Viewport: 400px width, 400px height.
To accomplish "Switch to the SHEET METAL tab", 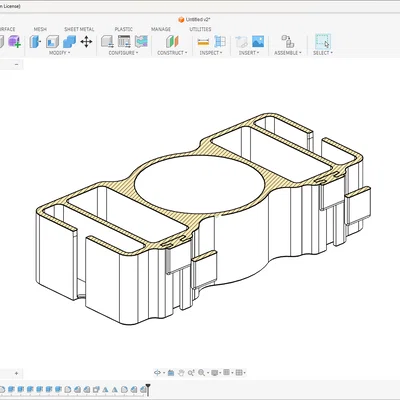I will pos(79,29).
